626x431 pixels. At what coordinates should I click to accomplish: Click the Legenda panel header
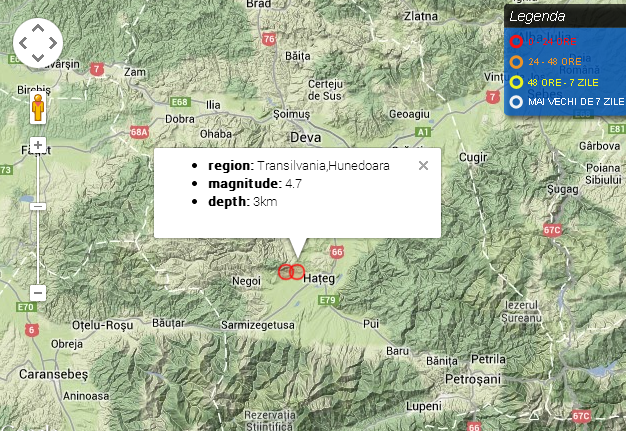click(x=565, y=16)
